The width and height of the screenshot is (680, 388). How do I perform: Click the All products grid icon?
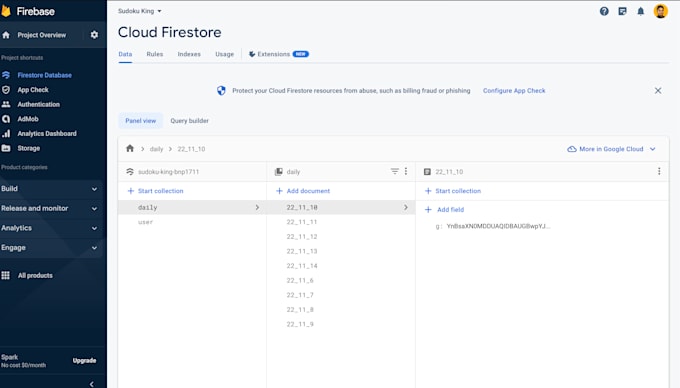[6, 275]
